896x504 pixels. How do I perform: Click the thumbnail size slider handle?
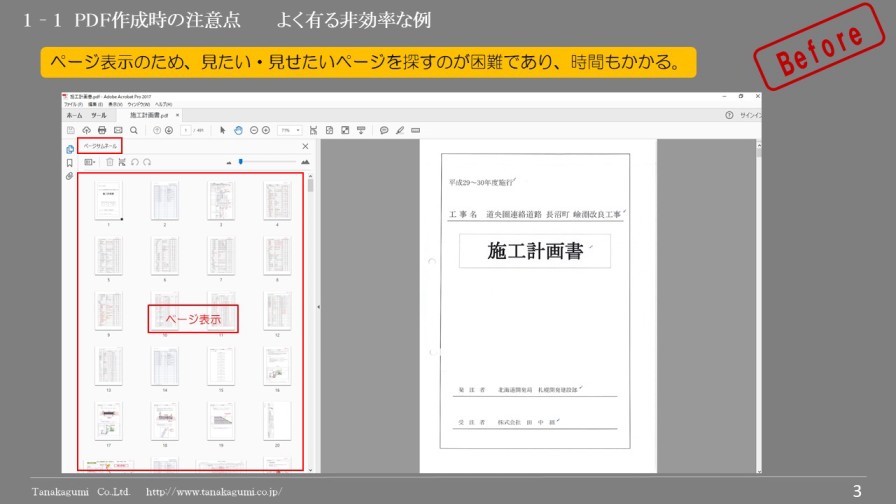pyautogui.click(x=240, y=161)
